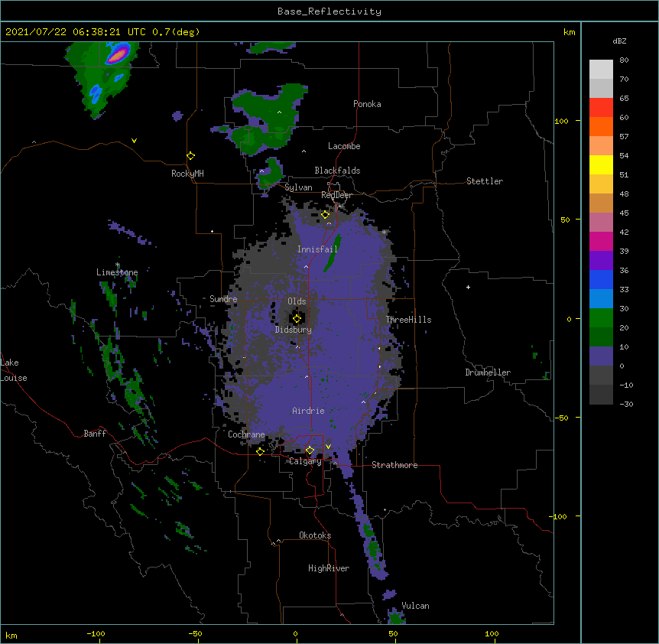Click the green echo streak east of Innisfail
This screenshot has width=659, height=644.
tap(333, 253)
